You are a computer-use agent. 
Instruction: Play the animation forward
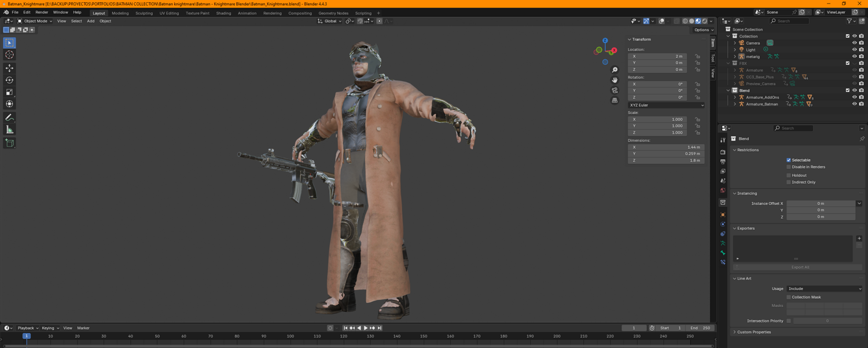pyautogui.click(x=366, y=328)
